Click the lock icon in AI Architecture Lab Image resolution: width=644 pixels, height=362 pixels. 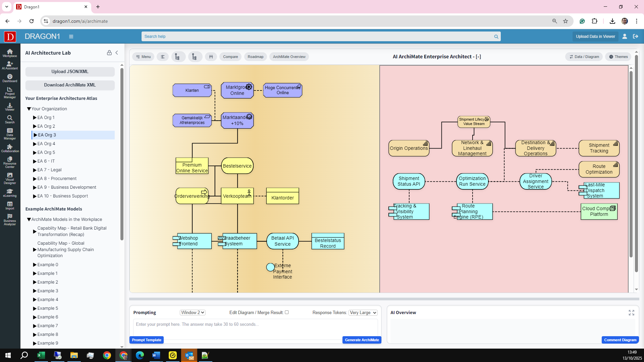tap(109, 53)
